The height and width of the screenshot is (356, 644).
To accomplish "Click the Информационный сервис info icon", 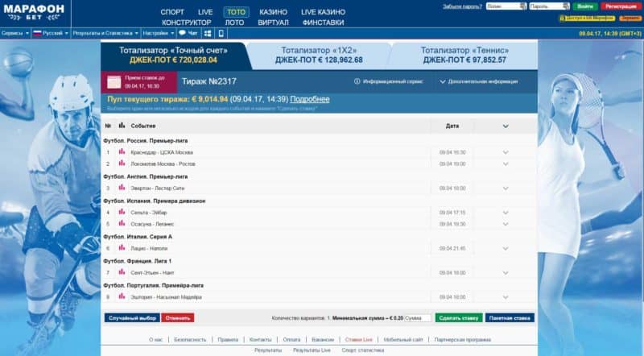I will point(357,81).
